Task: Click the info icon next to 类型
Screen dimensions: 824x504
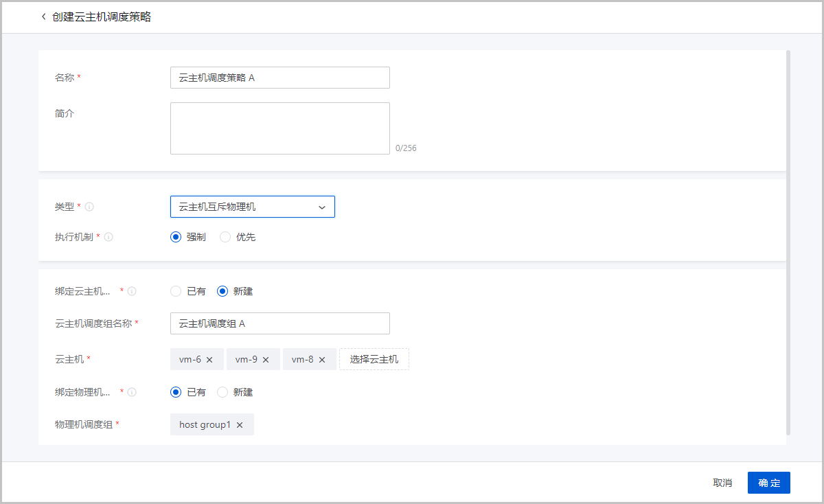Action: (90, 207)
